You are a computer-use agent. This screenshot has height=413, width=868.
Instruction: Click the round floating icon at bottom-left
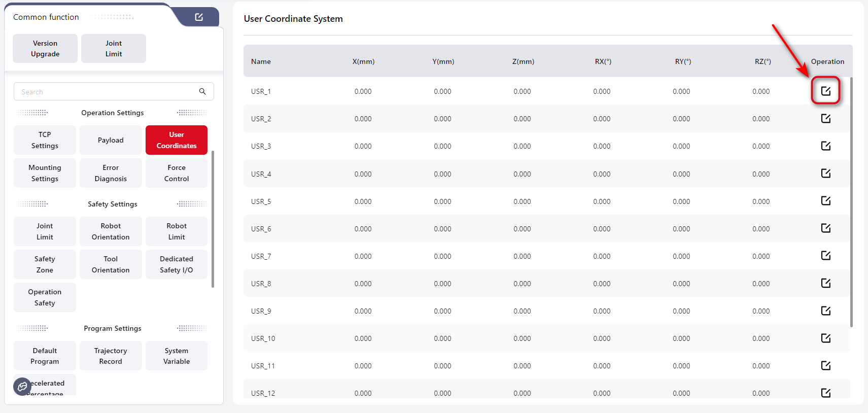tap(22, 387)
